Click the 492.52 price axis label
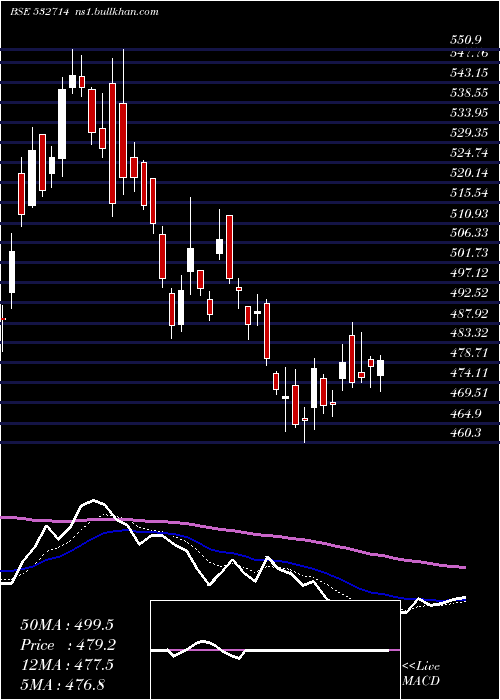The image size is (500, 700). (469, 293)
